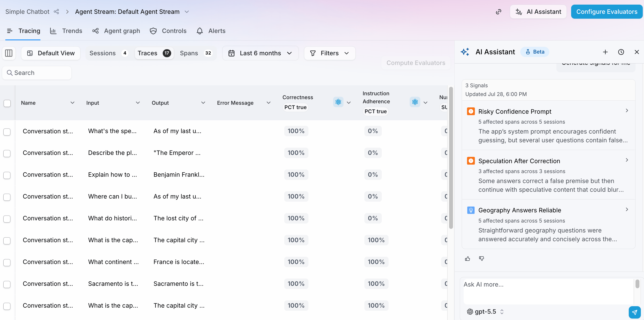Viewport: 644px width, 320px height.
Task: Click the Geography Answers Reliable lightbulb icon
Action: (471, 210)
